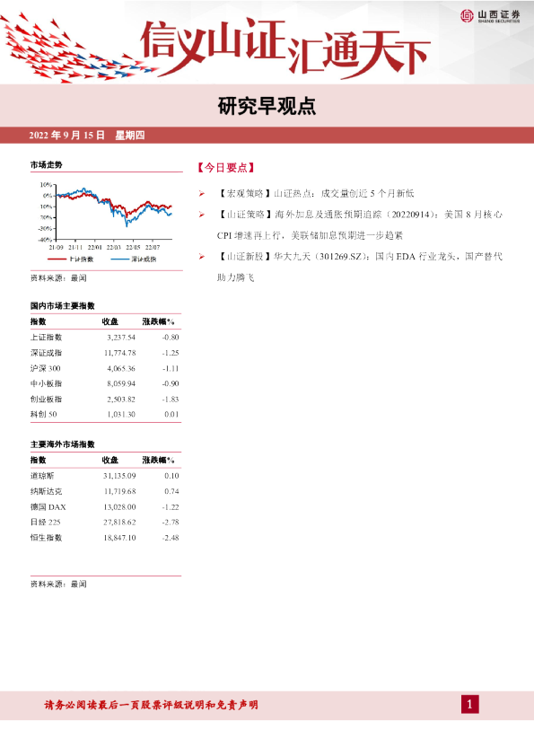Open the 华大九天 (301269.SZ) headline

(x=360, y=267)
